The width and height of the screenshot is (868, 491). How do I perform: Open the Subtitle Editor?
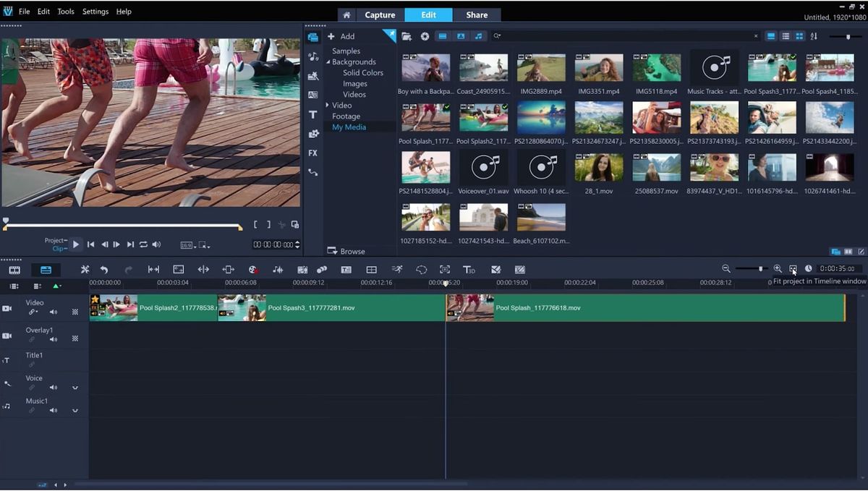346,269
